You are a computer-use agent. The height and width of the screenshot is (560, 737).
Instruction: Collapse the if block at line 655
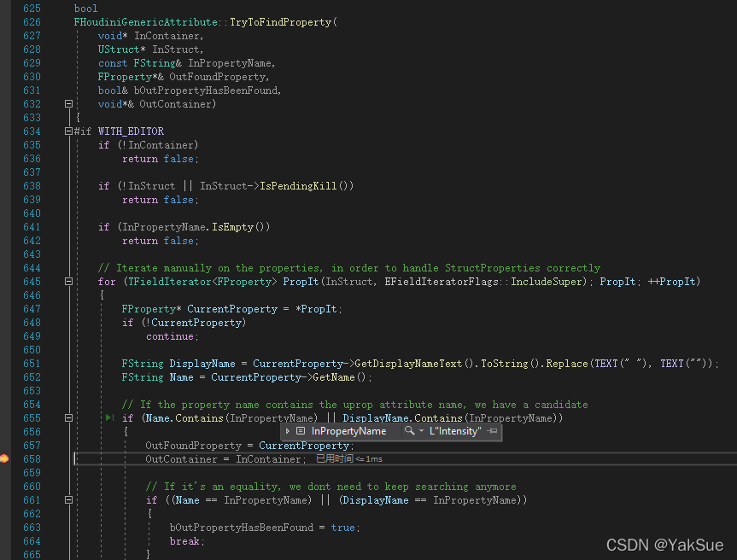[68, 417]
